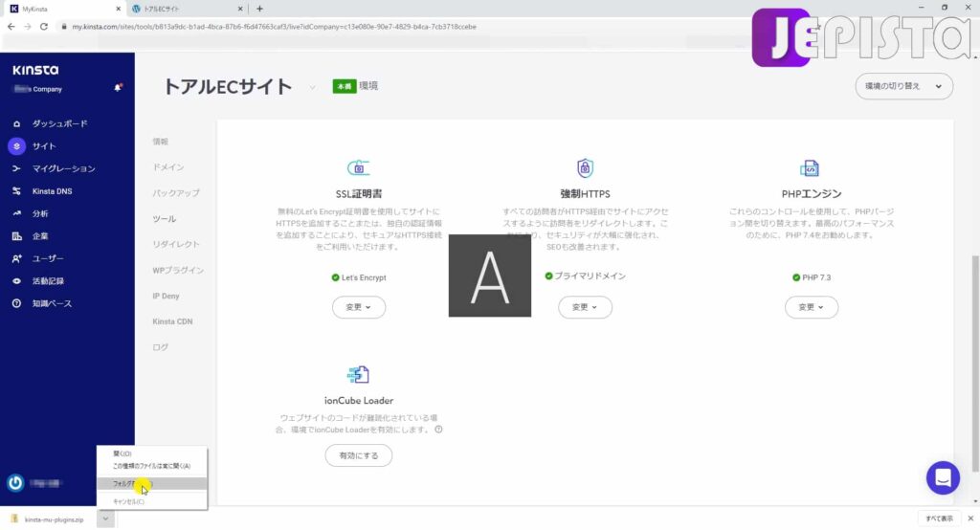980x530 pixels.
Task: Click the 強制HTTPS shield icon
Action: (585, 167)
